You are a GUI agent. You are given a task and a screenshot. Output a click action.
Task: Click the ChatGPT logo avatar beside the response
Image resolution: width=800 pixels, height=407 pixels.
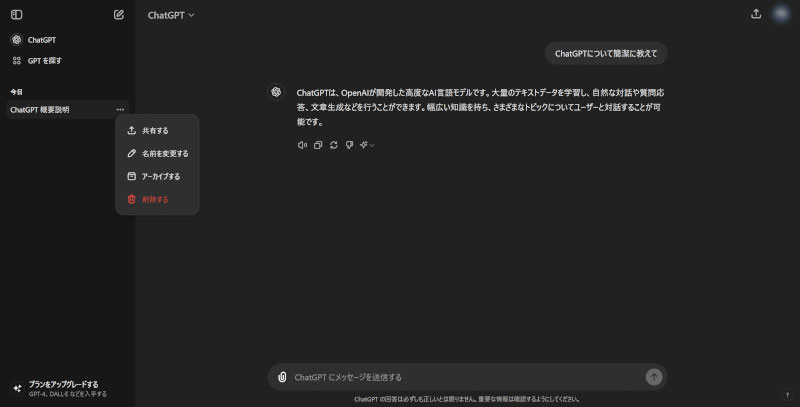click(x=277, y=92)
